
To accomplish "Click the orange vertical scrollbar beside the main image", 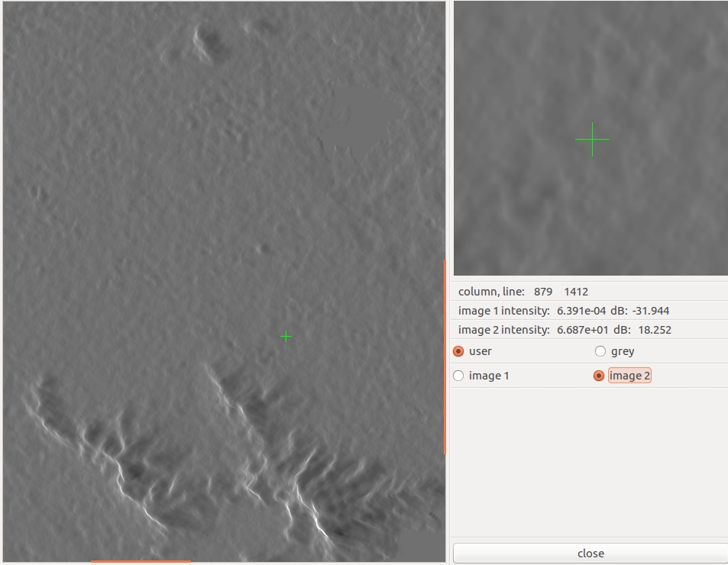I will [x=445, y=357].
